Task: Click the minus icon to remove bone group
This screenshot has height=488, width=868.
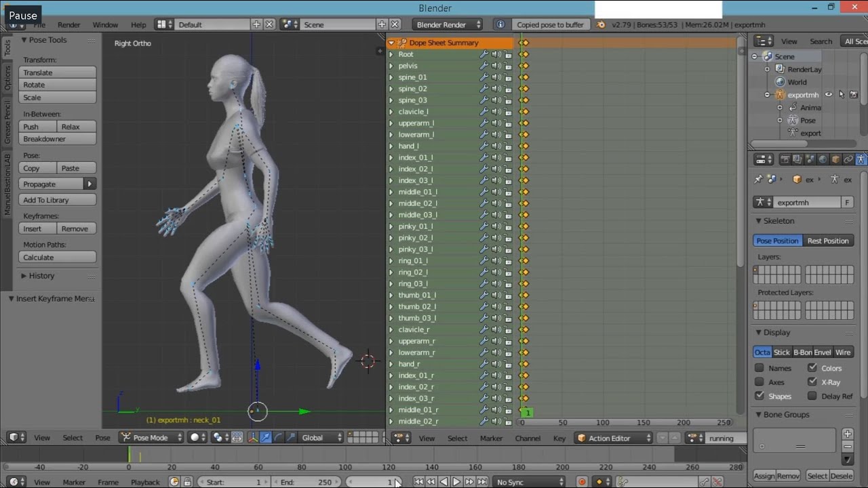Action: pyautogui.click(x=848, y=447)
